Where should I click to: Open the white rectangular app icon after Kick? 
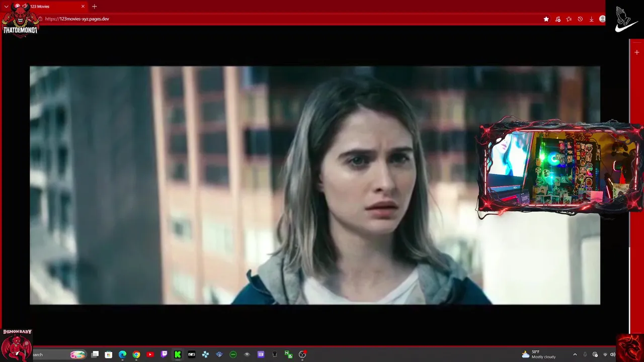tap(192, 354)
